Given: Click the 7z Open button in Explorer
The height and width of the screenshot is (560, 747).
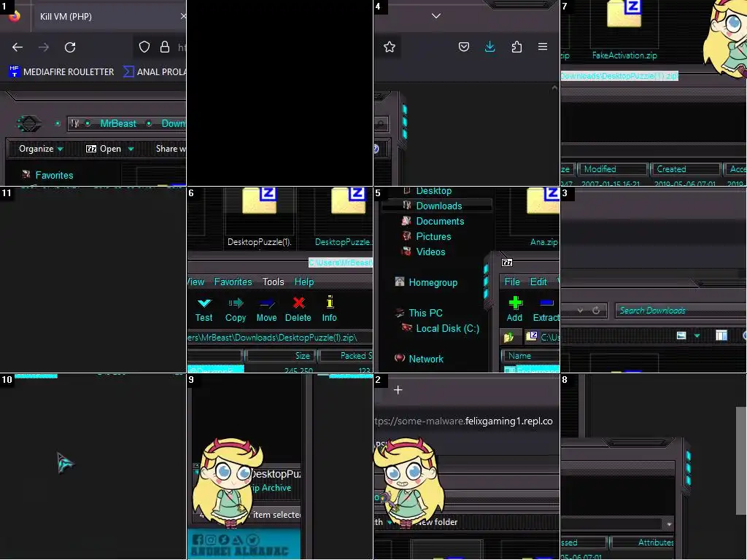Looking at the screenshot, I should pyautogui.click(x=104, y=149).
